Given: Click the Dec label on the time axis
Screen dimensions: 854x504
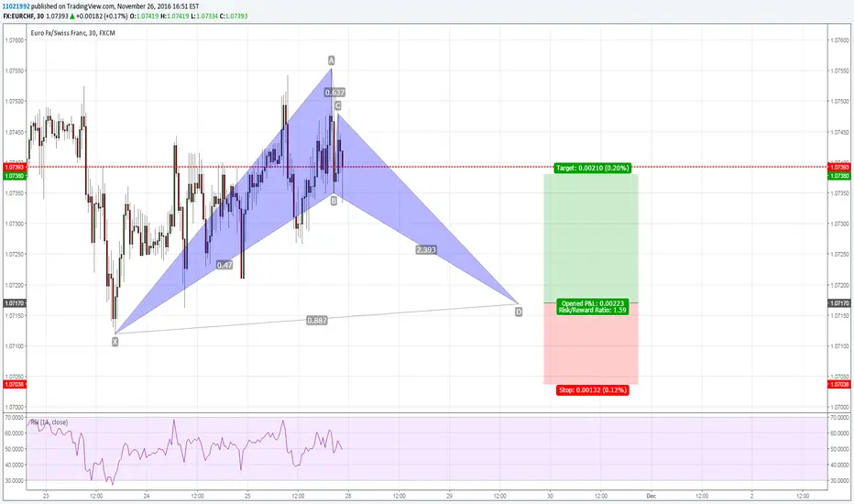Looking at the screenshot, I should (x=651, y=496).
